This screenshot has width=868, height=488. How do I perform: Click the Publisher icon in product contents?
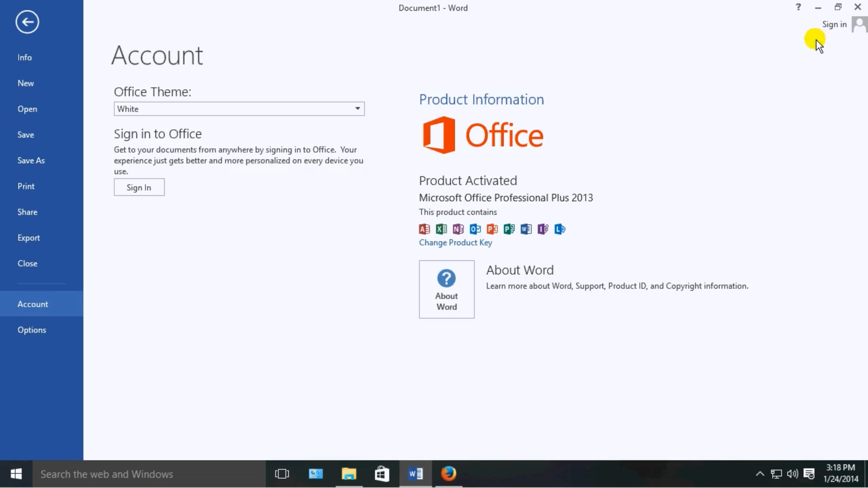coord(509,229)
